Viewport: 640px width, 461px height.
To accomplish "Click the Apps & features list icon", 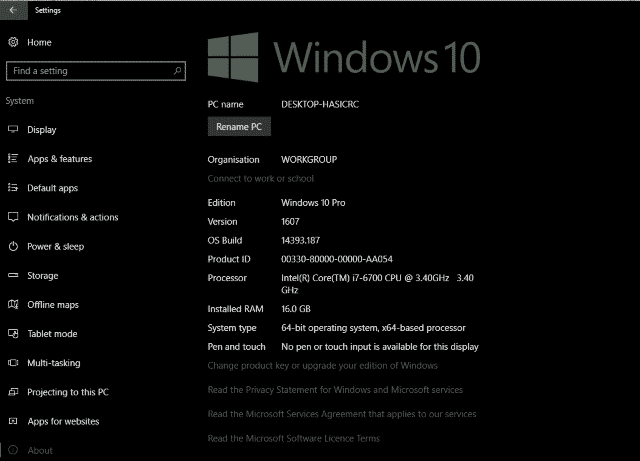I will (13, 158).
